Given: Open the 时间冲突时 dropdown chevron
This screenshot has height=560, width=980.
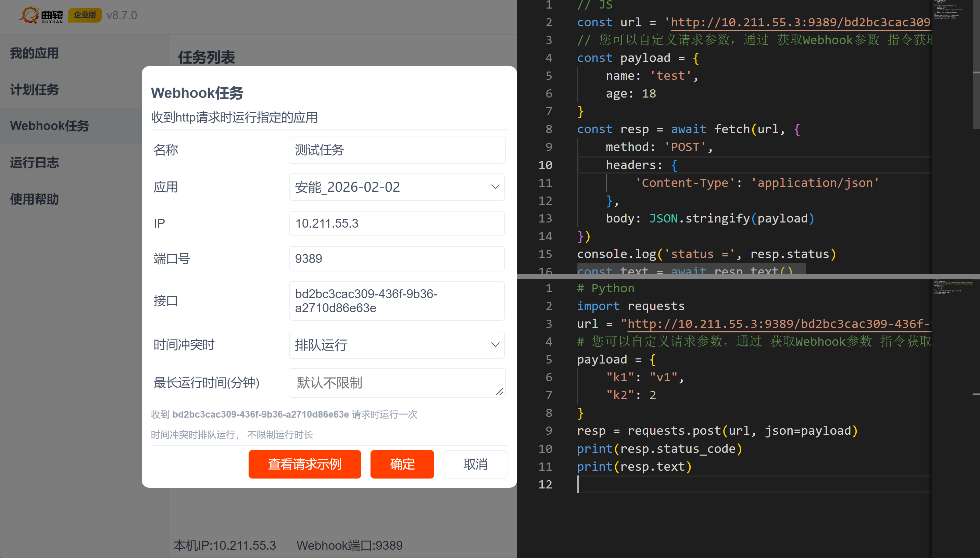Looking at the screenshot, I should (x=495, y=345).
